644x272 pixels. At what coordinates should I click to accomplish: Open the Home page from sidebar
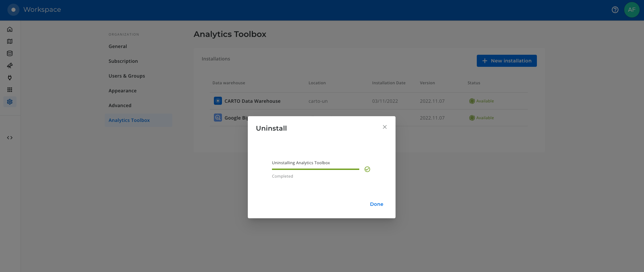click(x=10, y=29)
